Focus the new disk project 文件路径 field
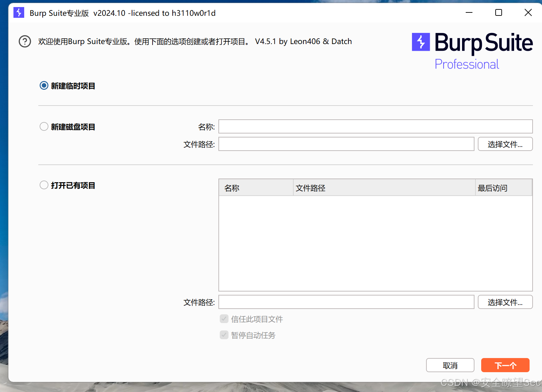This screenshot has height=392, width=542. [346, 144]
